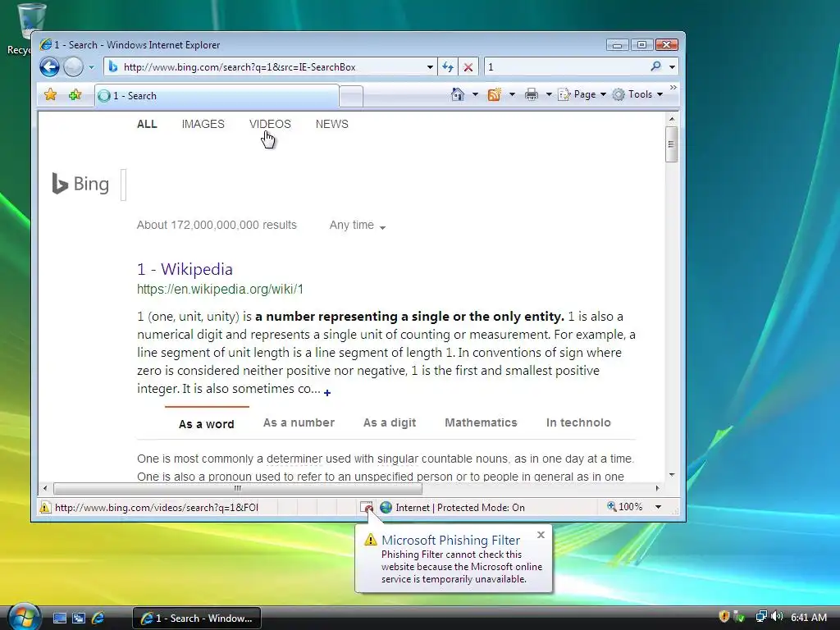This screenshot has height=630, width=840.
Task: Switch to the ALL results tab
Action: point(147,125)
